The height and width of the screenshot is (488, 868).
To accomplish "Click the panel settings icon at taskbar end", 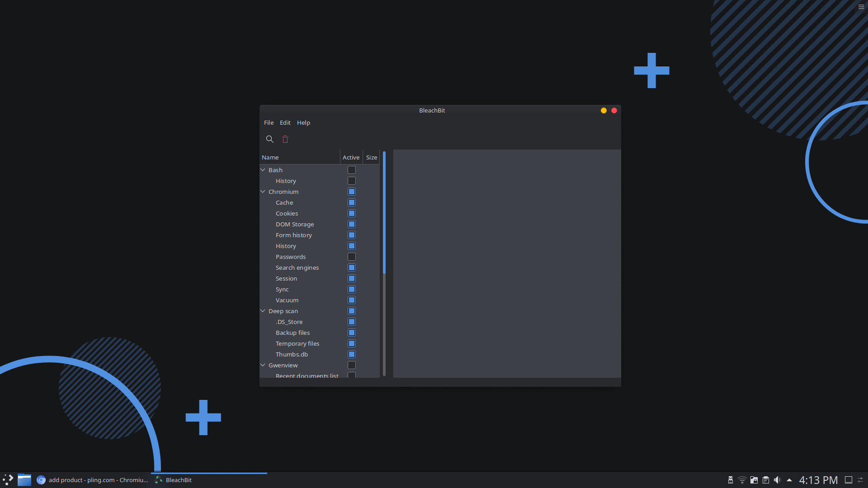I will [861, 480].
